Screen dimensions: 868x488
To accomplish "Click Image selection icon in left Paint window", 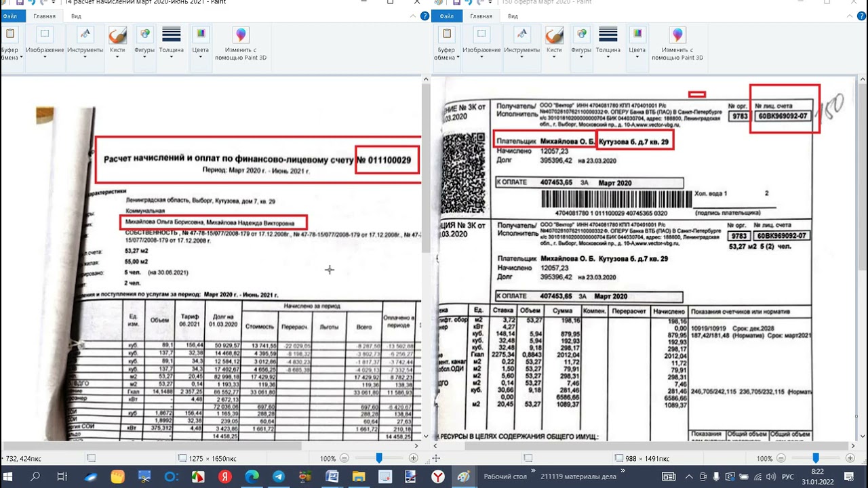I will click(x=45, y=34).
